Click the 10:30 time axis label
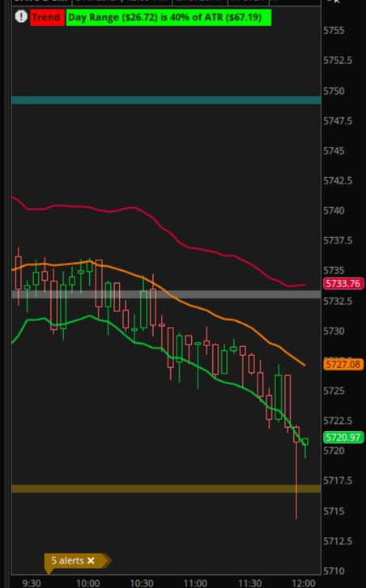This screenshot has width=366, height=588. [142, 583]
